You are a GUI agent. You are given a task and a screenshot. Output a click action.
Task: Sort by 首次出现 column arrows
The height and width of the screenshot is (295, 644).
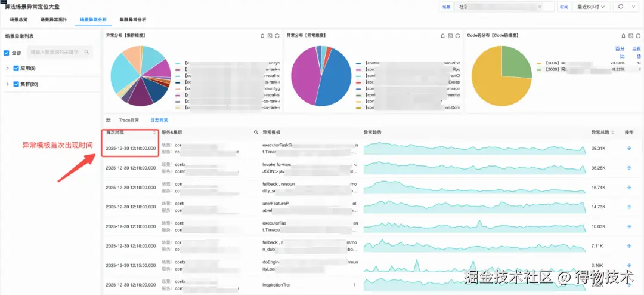pyautogui.click(x=154, y=133)
